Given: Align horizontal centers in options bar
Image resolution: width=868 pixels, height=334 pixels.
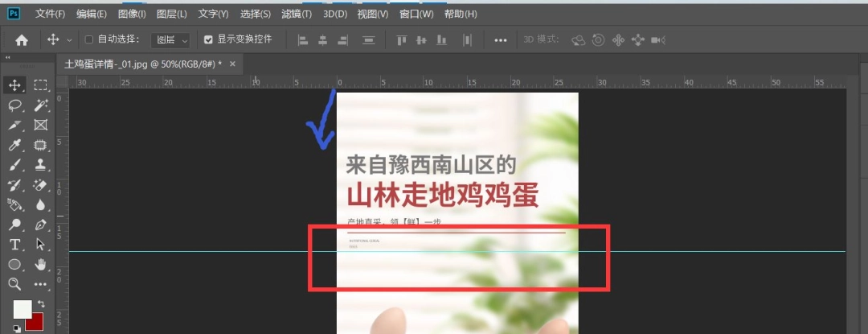Looking at the screenshot, I should [x=323, y=40].
